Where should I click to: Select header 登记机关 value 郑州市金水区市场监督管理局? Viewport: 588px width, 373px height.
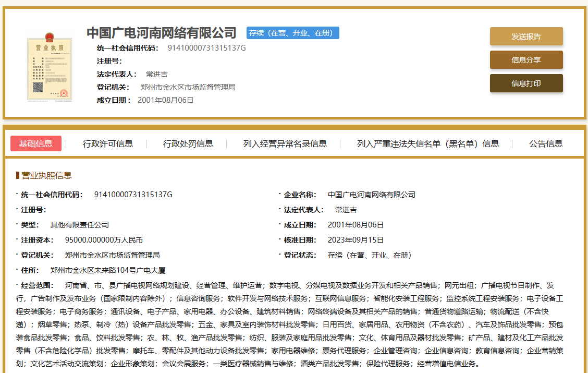(188, 88)
